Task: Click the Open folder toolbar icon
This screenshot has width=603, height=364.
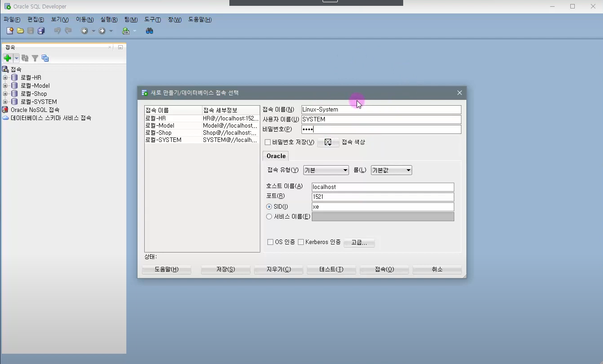Action: point(20,31)
